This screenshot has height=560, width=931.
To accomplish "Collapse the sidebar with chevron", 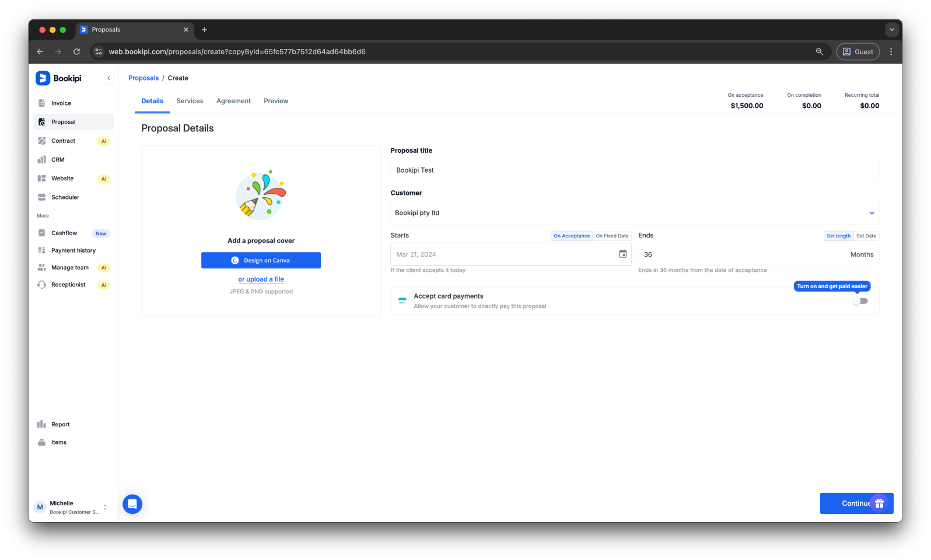I will pos(108,78).
